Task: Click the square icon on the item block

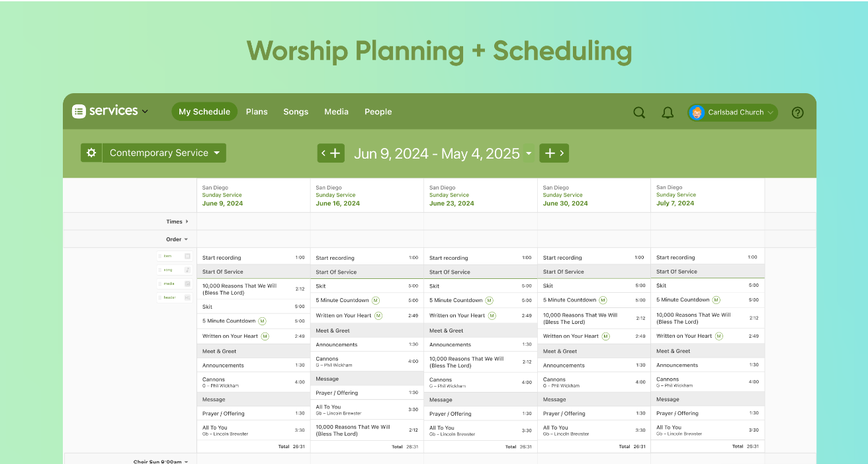Action: click(188, 256)
